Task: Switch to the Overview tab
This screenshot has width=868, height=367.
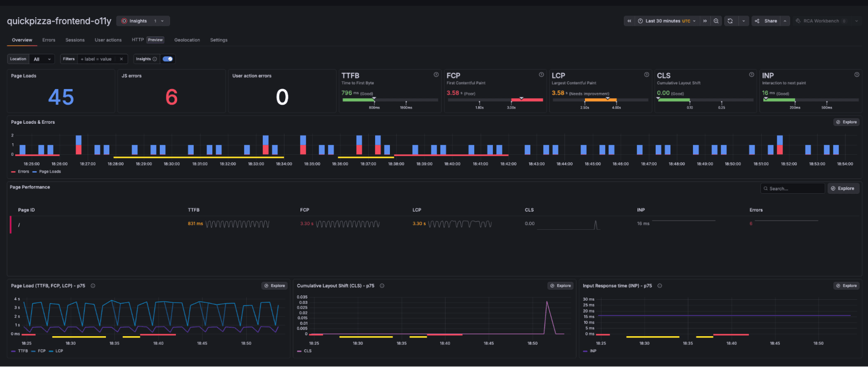Action: [22, 40]
